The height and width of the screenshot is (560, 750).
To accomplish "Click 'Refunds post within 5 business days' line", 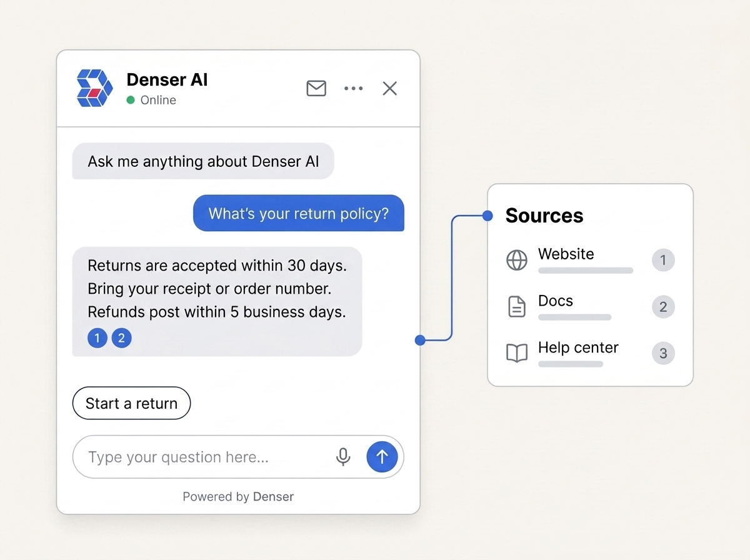I will [217, 312].
